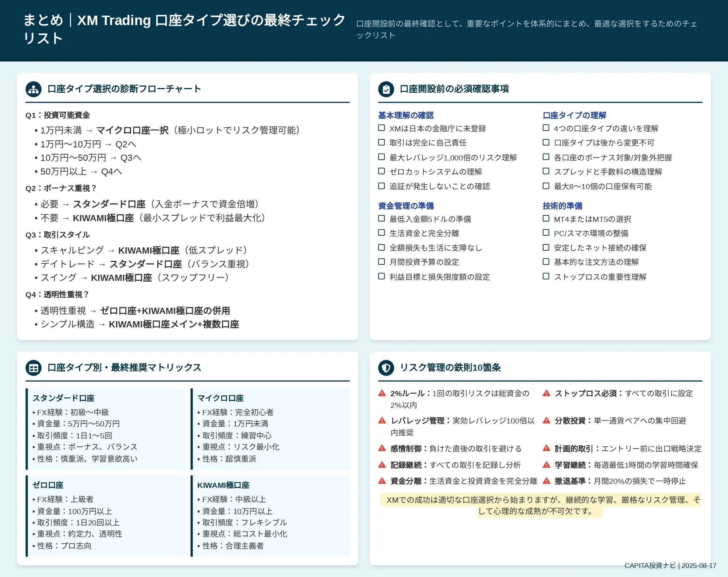
Task: Click the shield icon beside リスク管理の鉄則10箇条
Action: click(x=386, y=368)
